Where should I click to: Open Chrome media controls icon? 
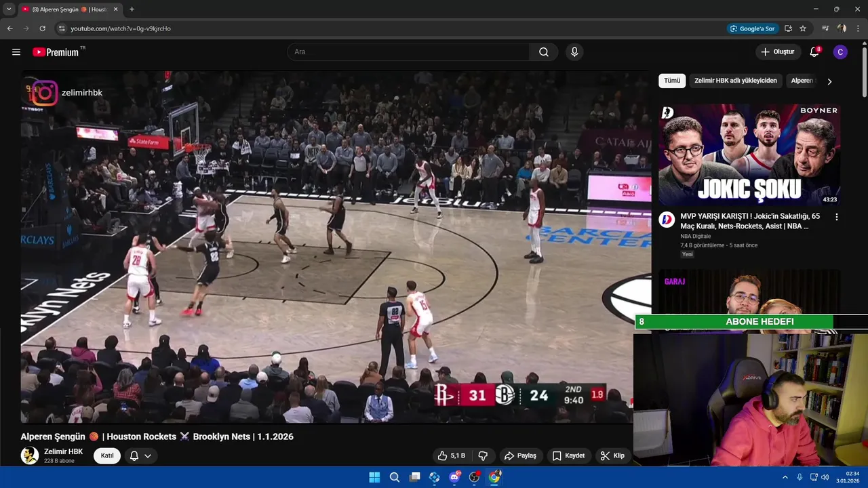(825, 28)
